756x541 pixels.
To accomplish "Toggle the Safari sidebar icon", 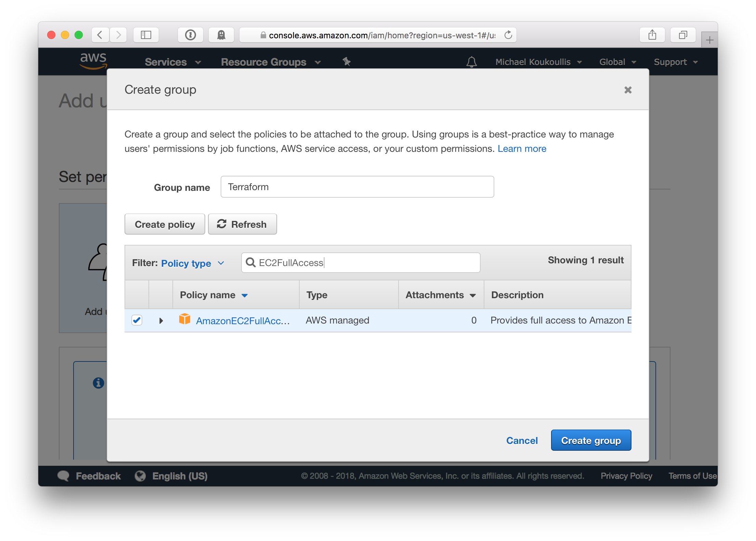I will point(146,35).
